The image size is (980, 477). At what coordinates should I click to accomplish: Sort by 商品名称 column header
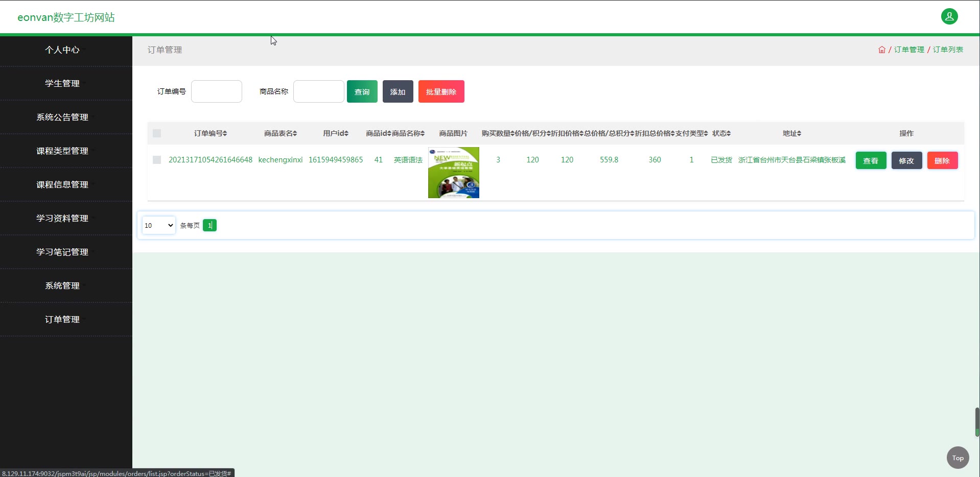pos(408,133)
